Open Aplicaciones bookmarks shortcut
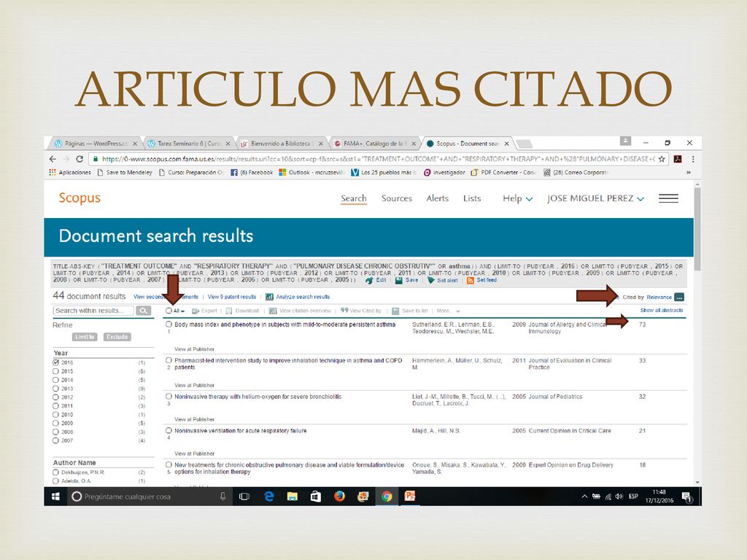 (70, 172)
